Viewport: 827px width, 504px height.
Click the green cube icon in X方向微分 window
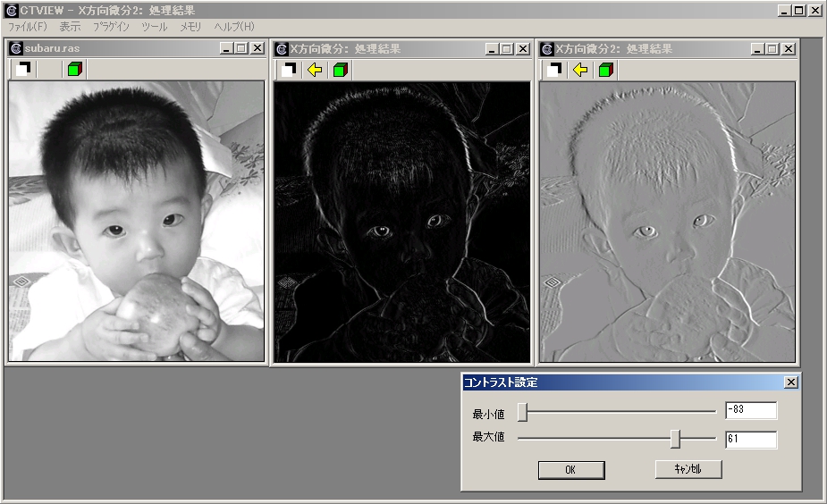340,70
